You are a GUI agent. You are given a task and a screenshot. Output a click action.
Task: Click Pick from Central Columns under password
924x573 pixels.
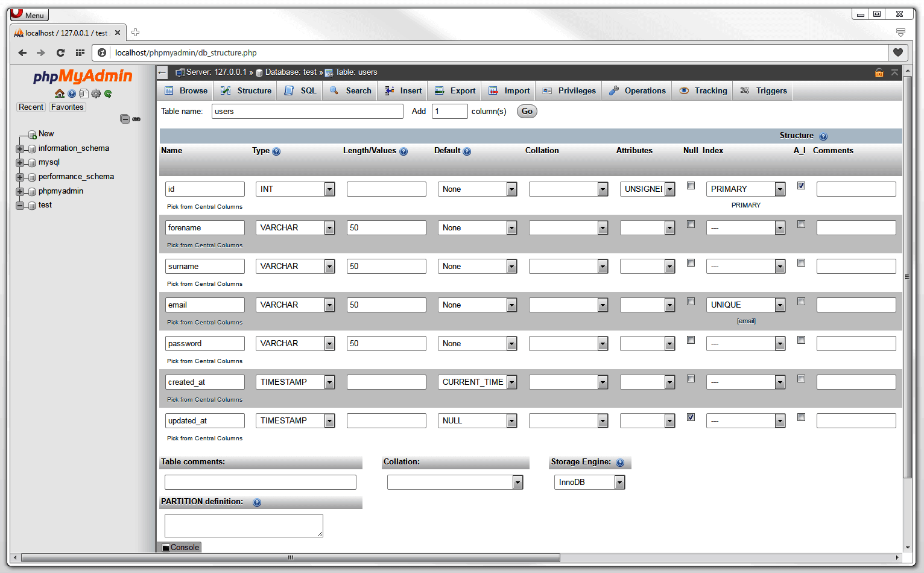[x=204, y=361]
